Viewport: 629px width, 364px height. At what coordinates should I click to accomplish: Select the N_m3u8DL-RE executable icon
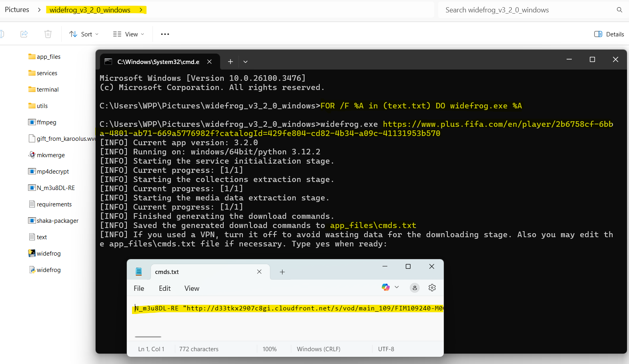pos(32,188)
